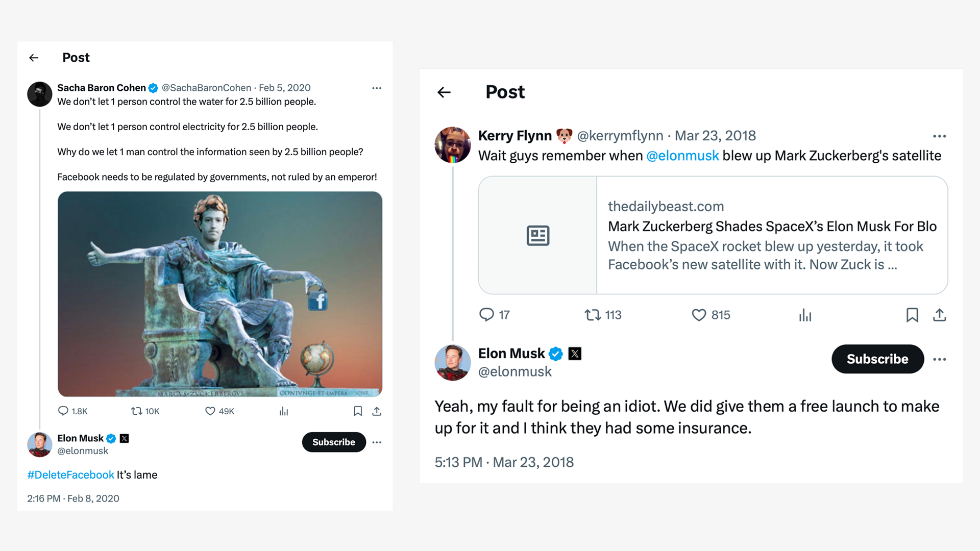View analytics of Kerry Flynn's post
The height and width of the screenshot is (551, 980).
pos(805,315)
